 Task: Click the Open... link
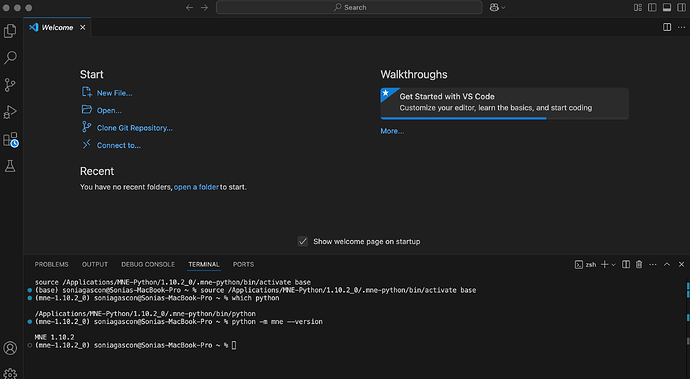pyautogui.click(x=109, y=110)
